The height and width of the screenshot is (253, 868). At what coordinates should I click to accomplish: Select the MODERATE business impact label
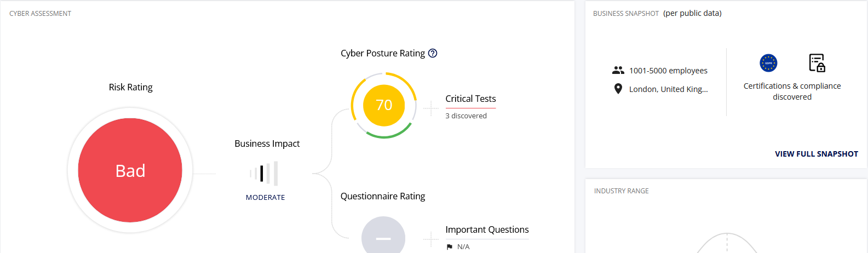point(266,197)
